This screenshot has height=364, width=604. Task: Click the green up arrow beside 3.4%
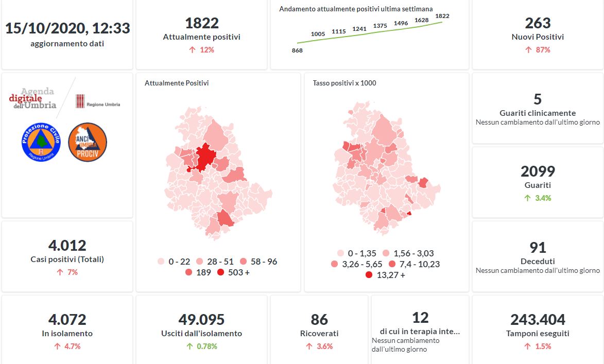point(527,198)
